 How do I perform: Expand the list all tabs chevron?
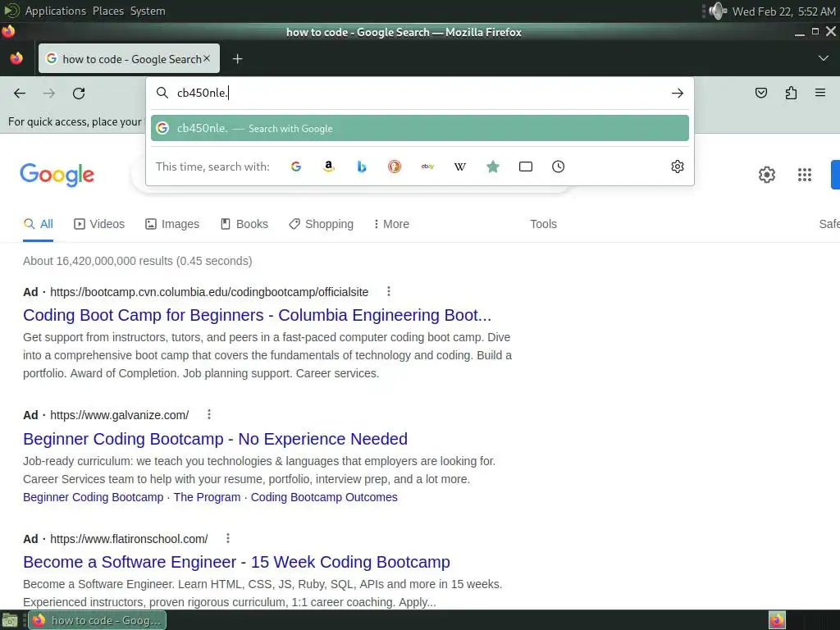[824, 58]
